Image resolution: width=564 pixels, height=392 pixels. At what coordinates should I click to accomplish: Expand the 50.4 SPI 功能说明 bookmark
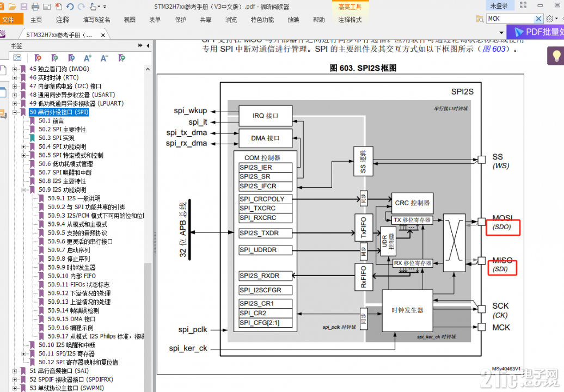point(24,147)
